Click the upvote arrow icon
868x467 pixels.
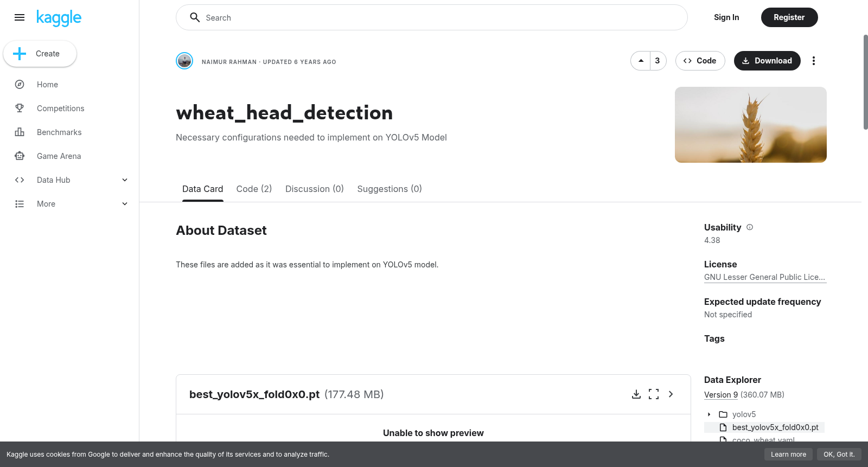point(641,61)
